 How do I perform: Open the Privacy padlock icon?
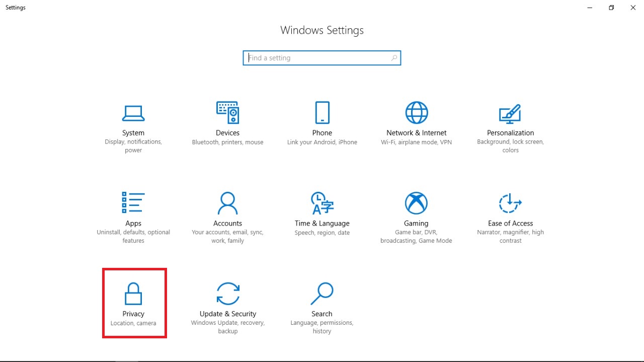click(x=133, y=294)
